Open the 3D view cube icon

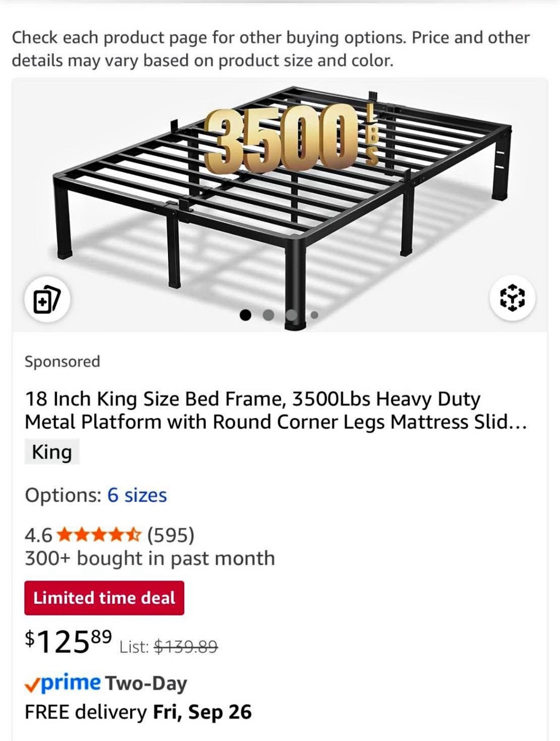pos(512,298)
